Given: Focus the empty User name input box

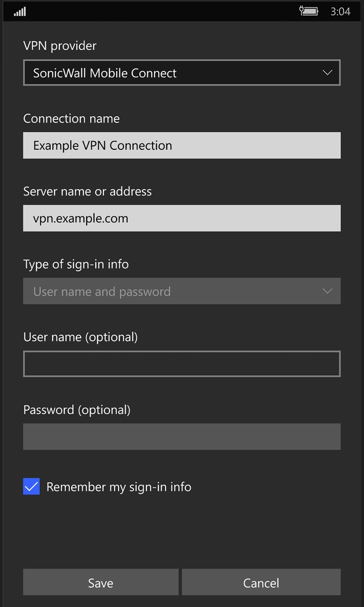Looking at the screenshot, I should pyautogui.click(x=182, y=364).
